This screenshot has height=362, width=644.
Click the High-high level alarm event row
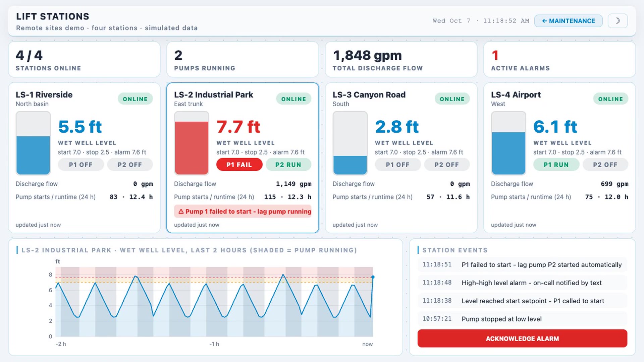pyautogui.click(x=522, y=283)
